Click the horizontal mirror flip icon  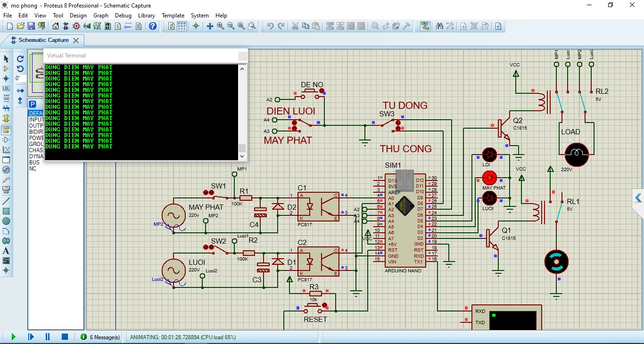point(20,90)
